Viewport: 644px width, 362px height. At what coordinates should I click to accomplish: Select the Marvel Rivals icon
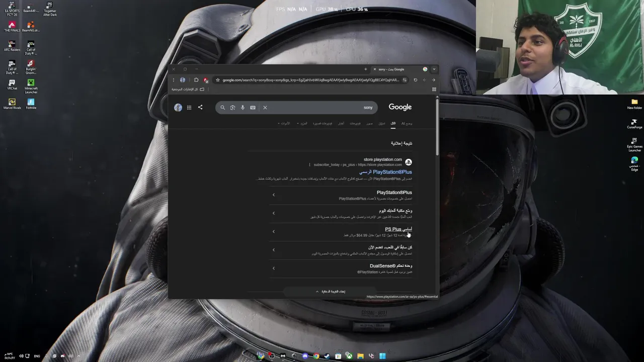click(x=12, y=104)
